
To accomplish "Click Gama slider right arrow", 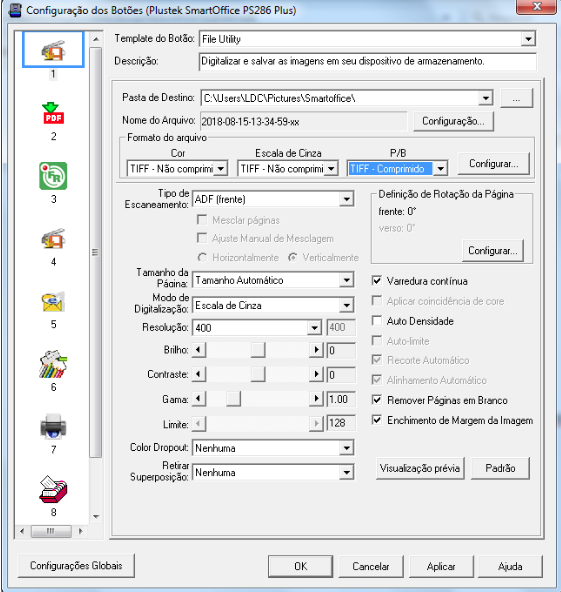I will 316,399.
